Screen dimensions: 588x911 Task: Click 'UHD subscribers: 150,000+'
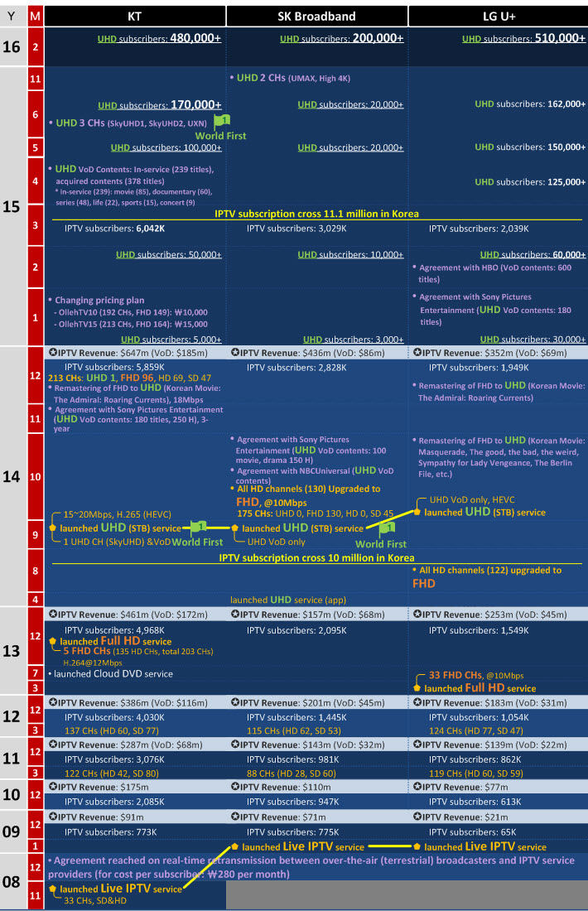click(530, 147)
